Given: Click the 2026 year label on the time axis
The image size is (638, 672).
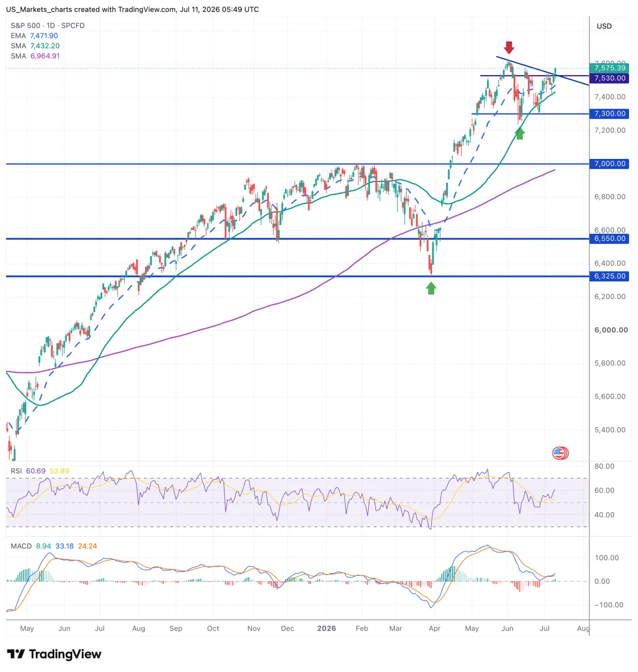Looking at the screenshot, I should click(x=326, y=628).
